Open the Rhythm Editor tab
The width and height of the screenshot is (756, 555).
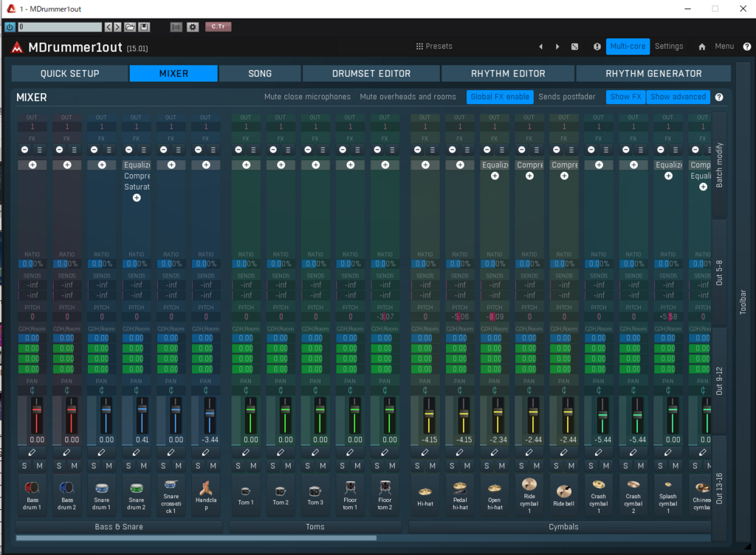(x=508, y=74)
